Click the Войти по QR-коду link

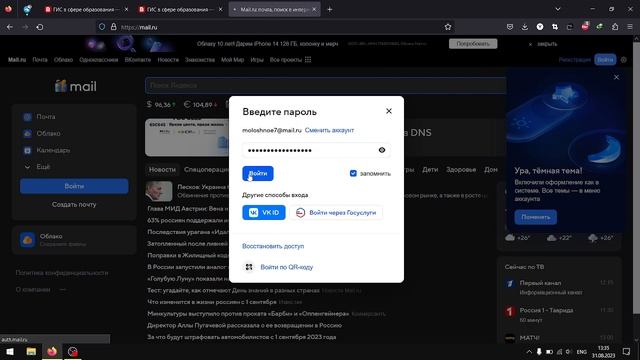tap(287, 267)
